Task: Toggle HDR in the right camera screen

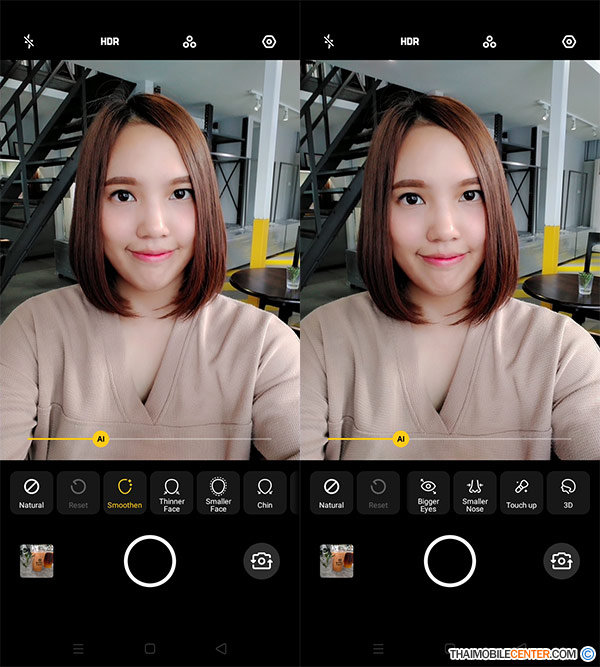Action: [x=409, y=42]
